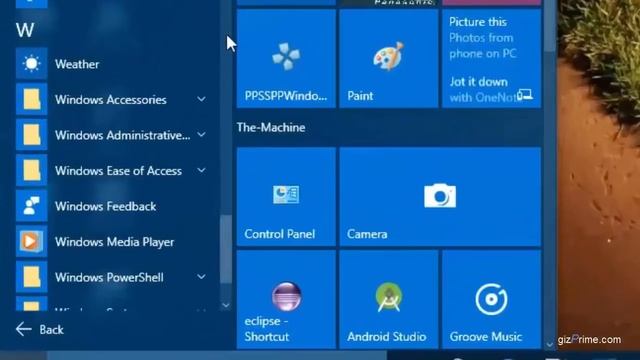Click the app list scrollbar thumb
This screenshot has height=360, width=640.
pos(226,249)
